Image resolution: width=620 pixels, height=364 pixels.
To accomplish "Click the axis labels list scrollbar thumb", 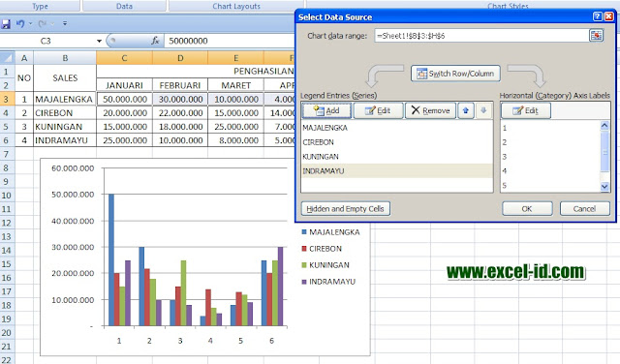I will 604,152.
